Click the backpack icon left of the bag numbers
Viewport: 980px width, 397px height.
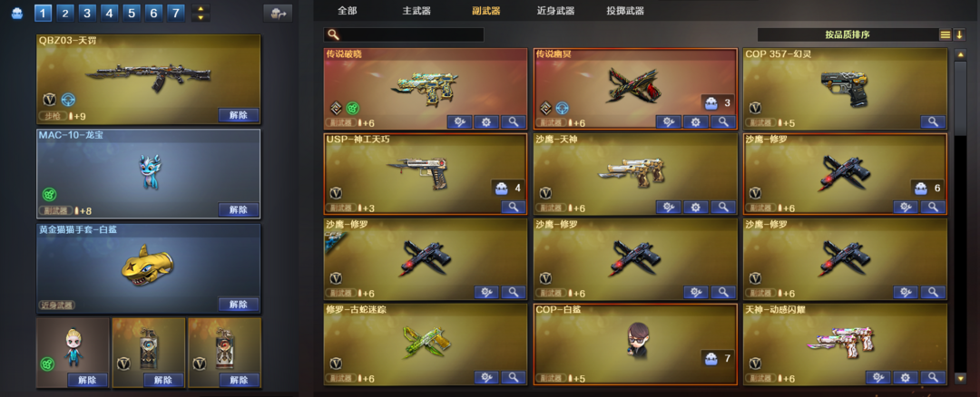click(x=17, y=13)
